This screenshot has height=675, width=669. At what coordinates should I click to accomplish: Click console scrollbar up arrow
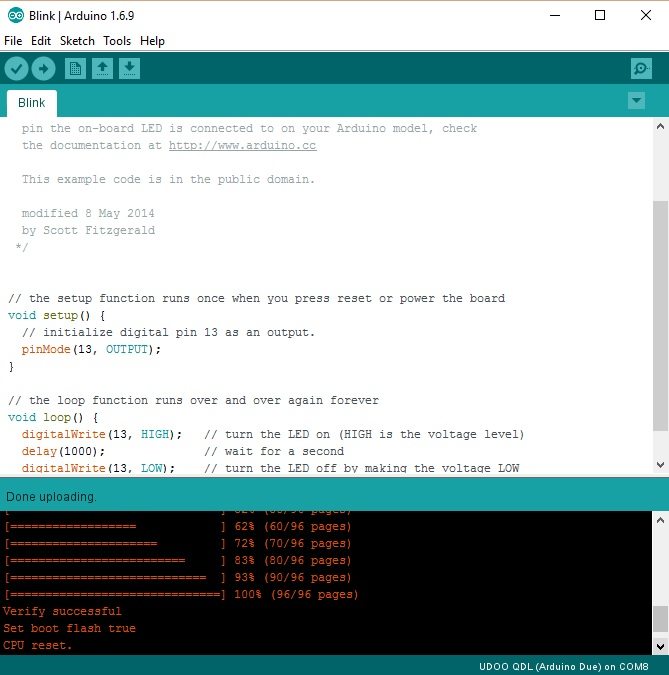tap(660, 520)
